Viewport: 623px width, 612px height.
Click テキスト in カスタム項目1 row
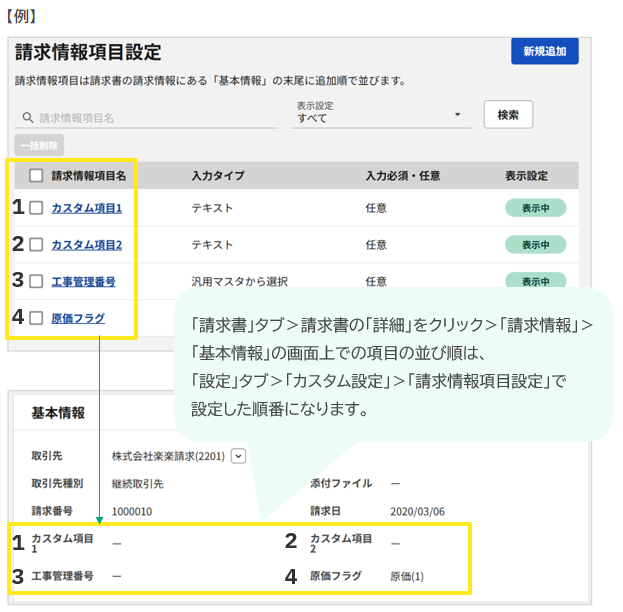(212, 208)
